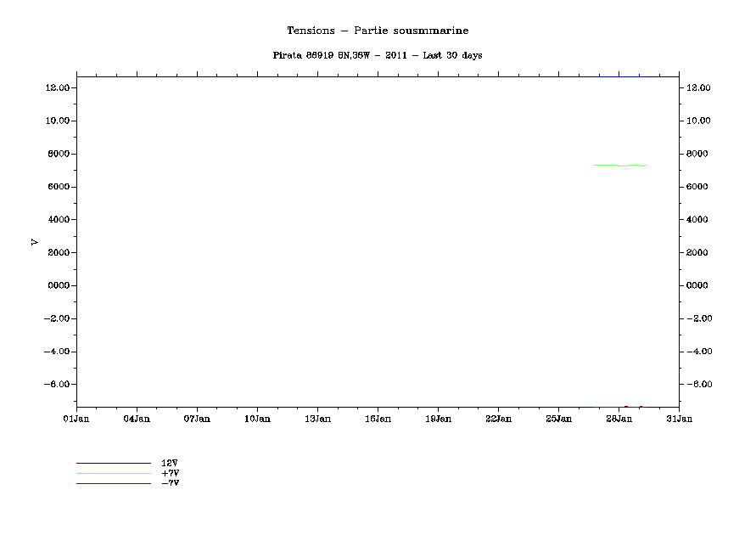Select the +7V legend entry
This screenshot has height=535, width=756.
tap(170, 473)
